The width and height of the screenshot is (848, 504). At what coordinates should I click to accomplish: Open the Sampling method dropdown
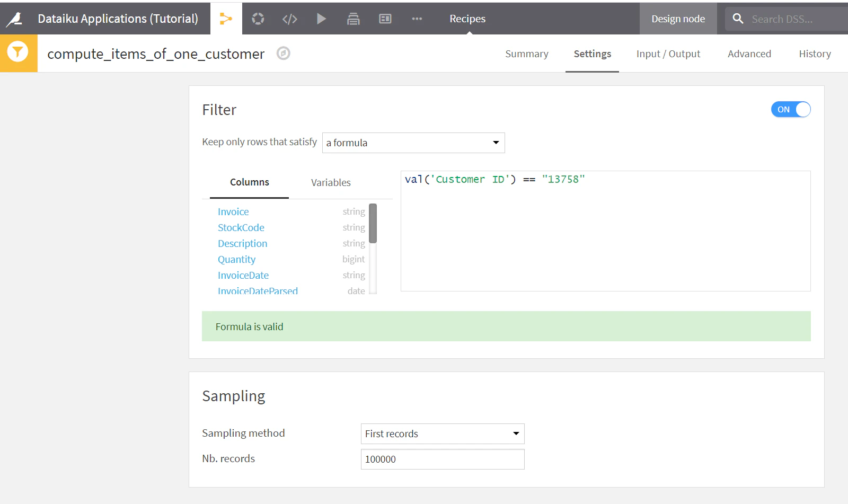pyautogui.click(x=443, y=434)
